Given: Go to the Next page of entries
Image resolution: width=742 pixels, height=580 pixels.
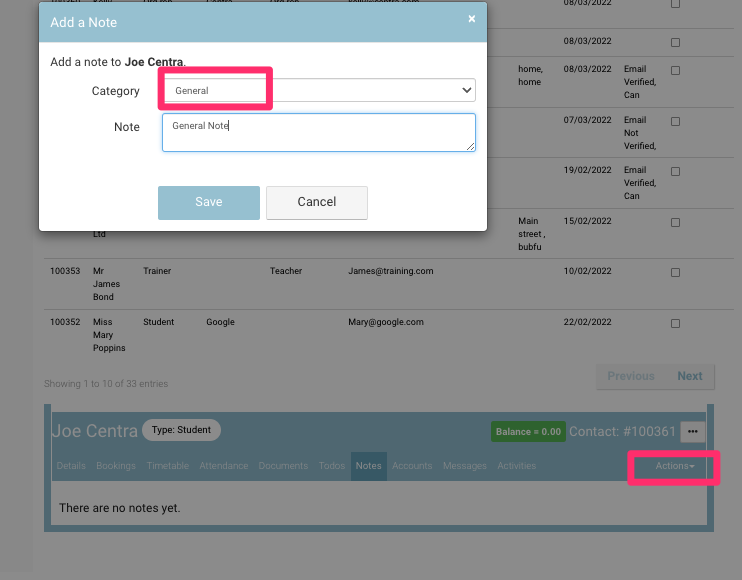Looking at the screenshot, I should (x=690, y=376).
